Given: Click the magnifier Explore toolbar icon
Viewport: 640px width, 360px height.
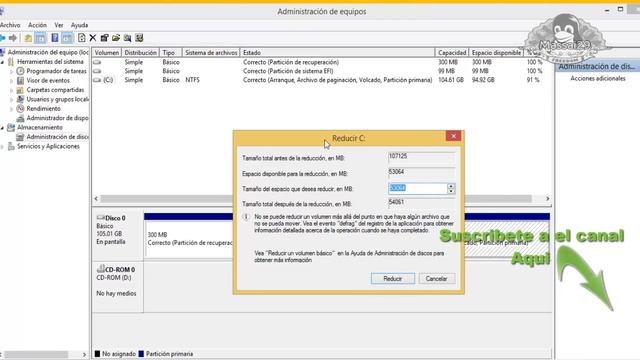Looking at the screenshot, I should [127, 38].
